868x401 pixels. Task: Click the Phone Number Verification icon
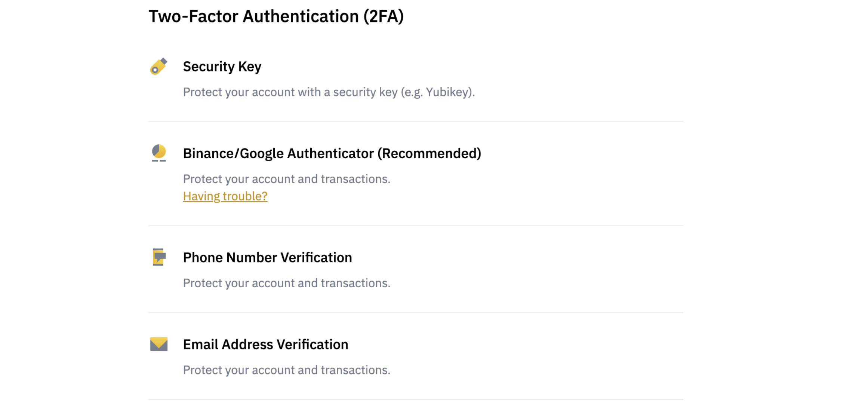[159, 257]
